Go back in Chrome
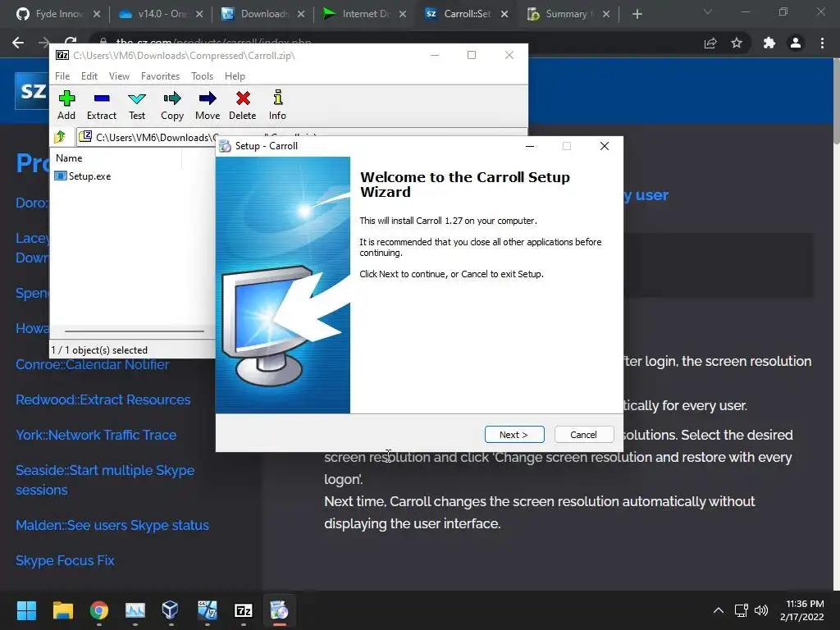 click(18, 43)
